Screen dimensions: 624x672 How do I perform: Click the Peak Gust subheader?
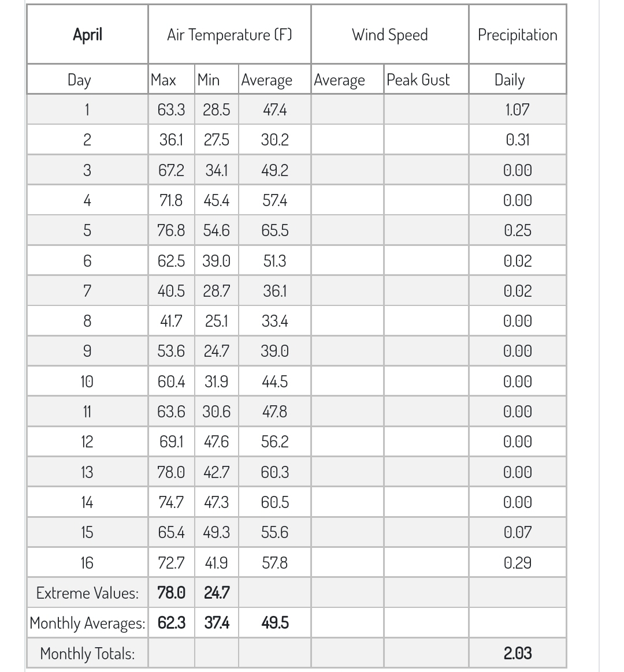(x=418, y=80)
